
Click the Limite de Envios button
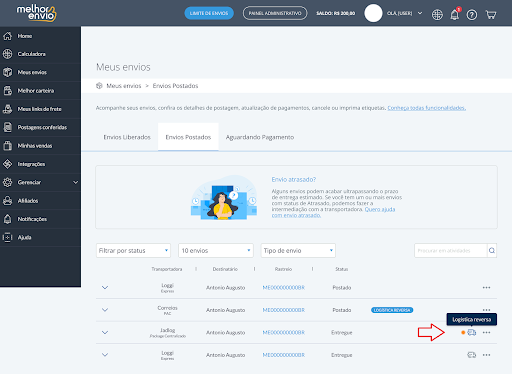click(209, 13)
